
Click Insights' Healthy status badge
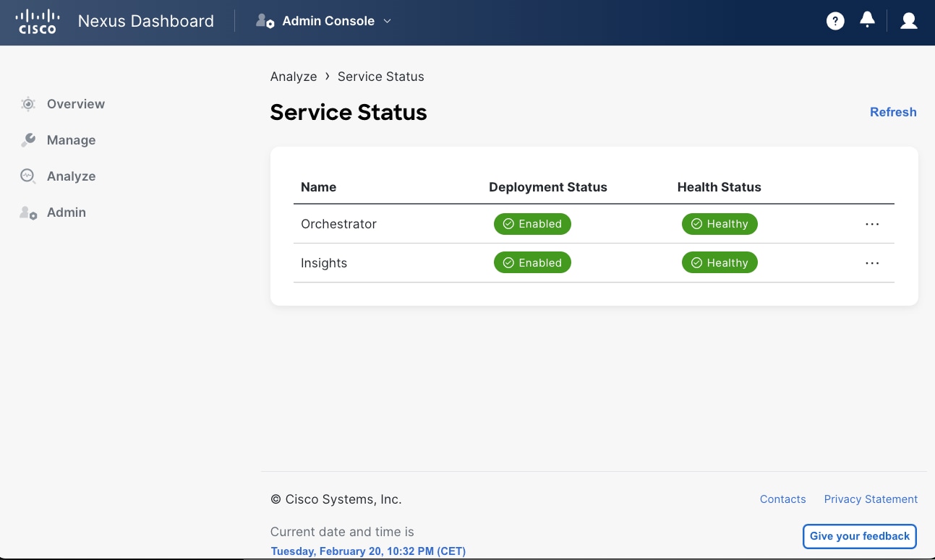720,263
